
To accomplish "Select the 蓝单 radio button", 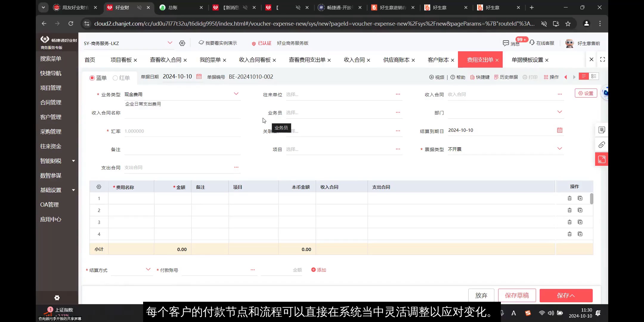I will [92, 78].
